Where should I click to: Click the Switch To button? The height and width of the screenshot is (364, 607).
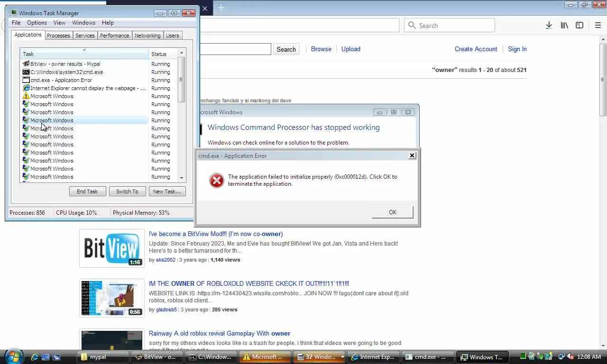click(x=127, y=191)
